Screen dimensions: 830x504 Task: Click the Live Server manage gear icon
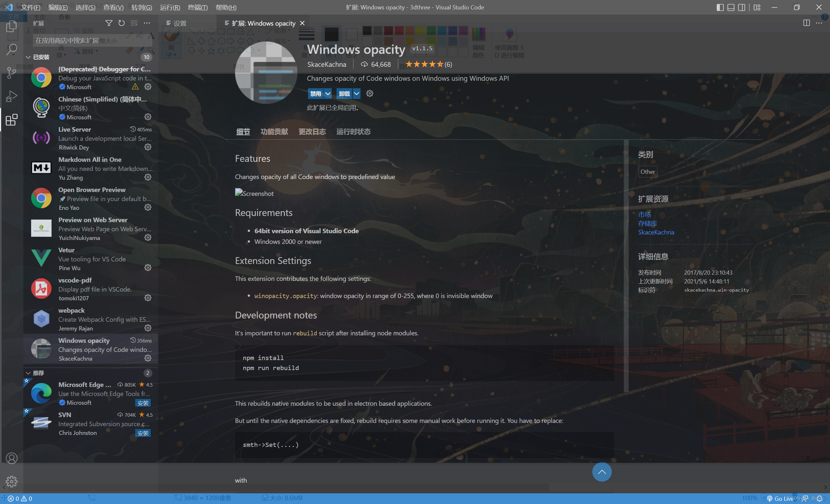click(x=148, y=147)
